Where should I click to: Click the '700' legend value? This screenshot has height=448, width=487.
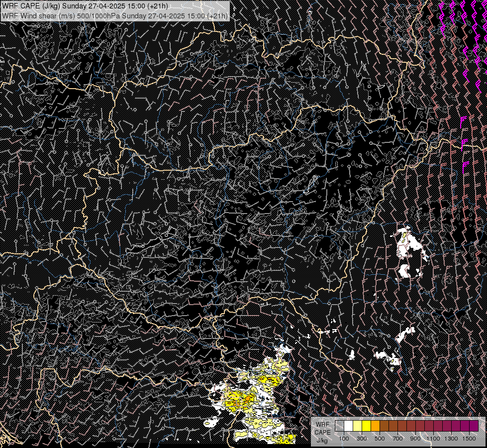(397, 439)
